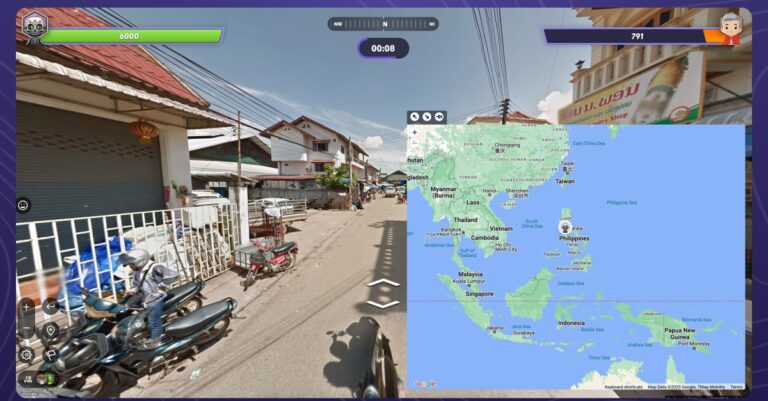Image resolution: width=768 pixels, height=401 pixels.
Task: Move forward using the upper street arrow
Action: click(383, 283)
